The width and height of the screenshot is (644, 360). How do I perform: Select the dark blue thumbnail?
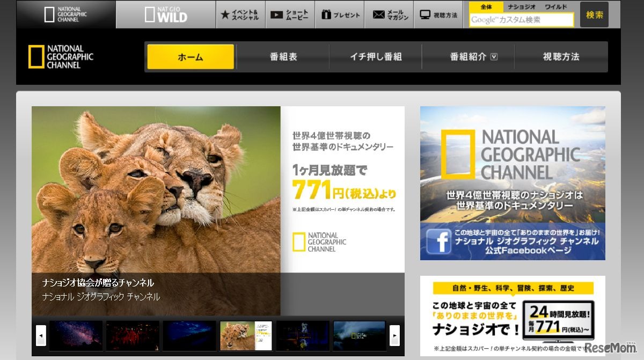pos(189,335)
